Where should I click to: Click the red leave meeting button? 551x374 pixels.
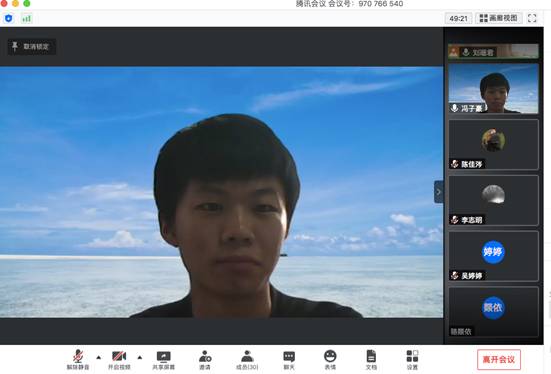(499, 359)
